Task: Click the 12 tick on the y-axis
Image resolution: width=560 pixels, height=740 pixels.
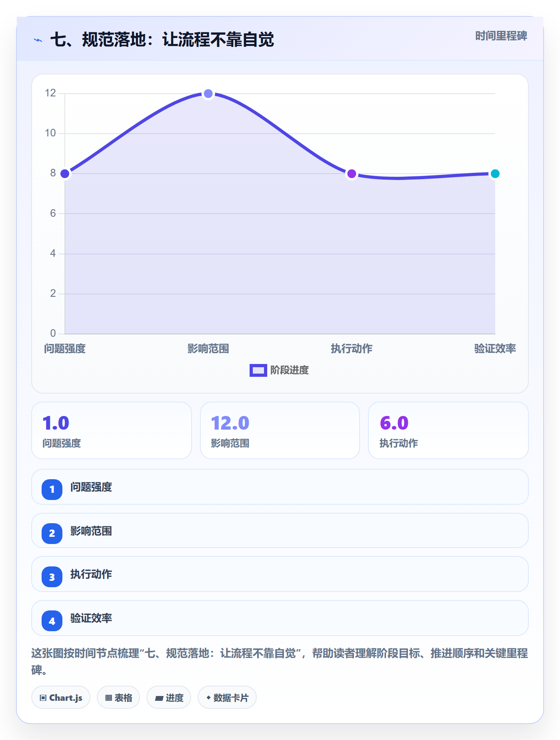Action: click(x=50, y=93)
